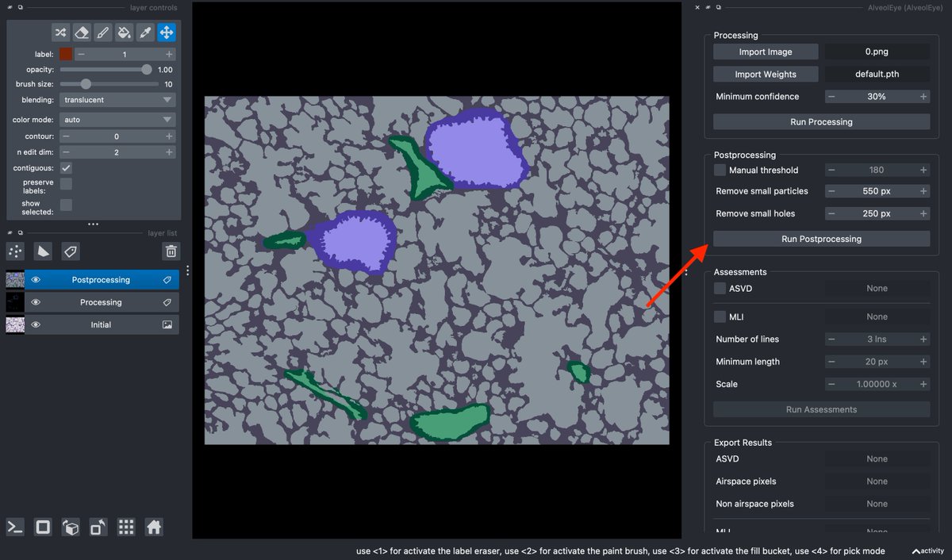Float the layer list panel icon

click(x=20, y=233)
